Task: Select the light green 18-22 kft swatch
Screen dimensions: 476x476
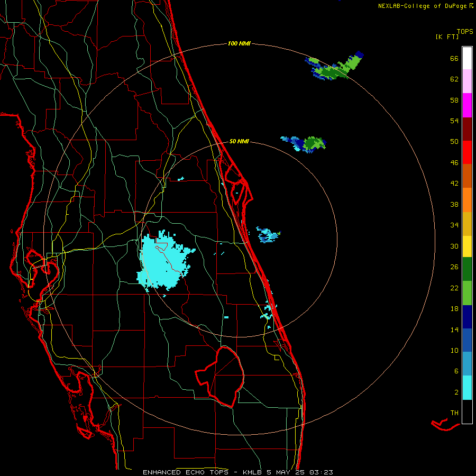Action: click(x=467, y=293)
